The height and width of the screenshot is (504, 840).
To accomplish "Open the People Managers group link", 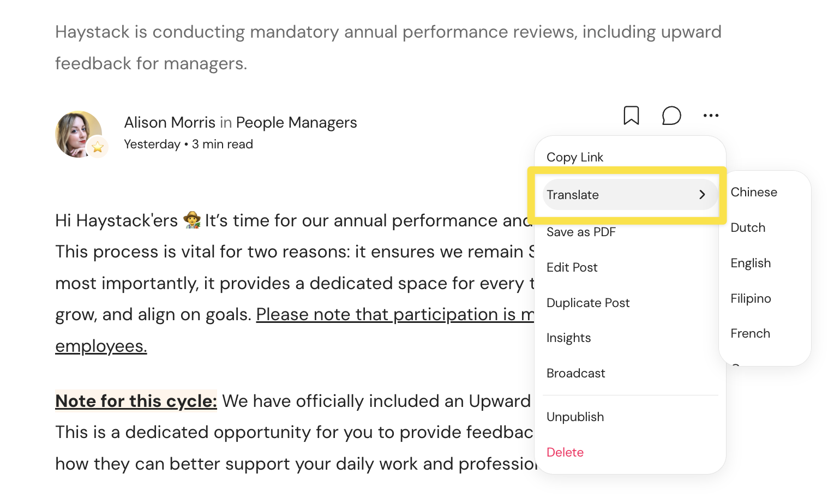I will [296, 123].
